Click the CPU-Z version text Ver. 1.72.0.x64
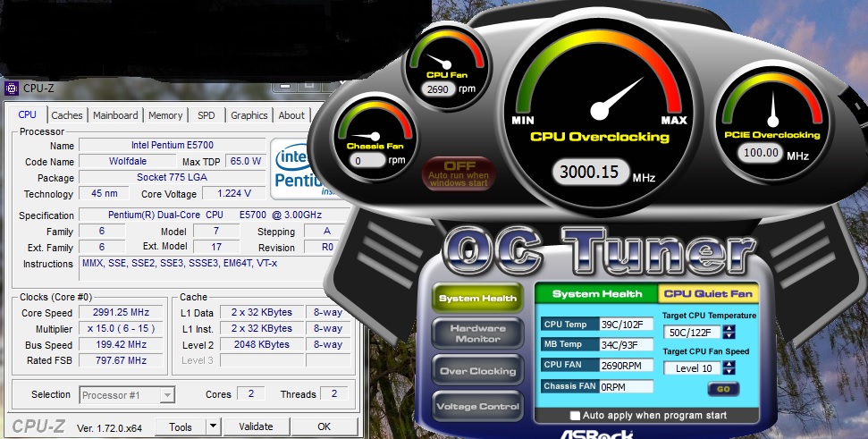 click(109, 428)
